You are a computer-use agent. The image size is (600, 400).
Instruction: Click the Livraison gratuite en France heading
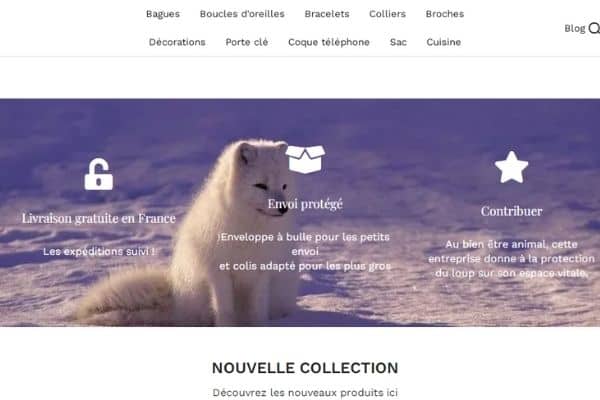(99, 218)
